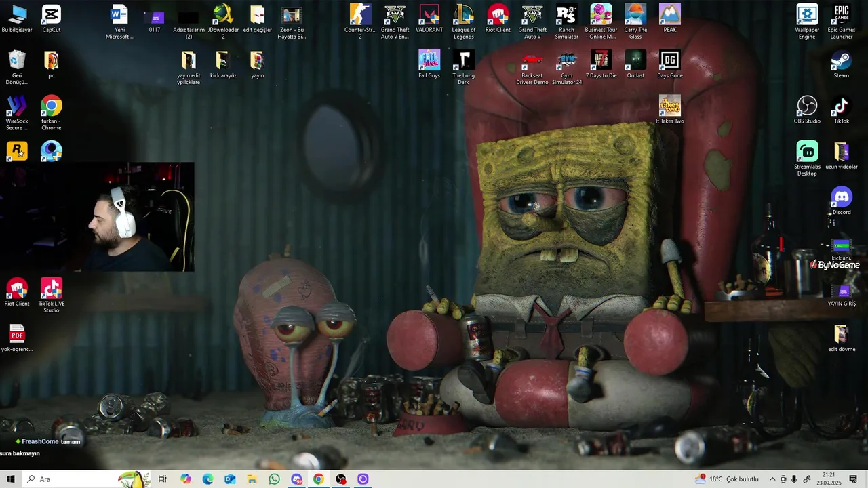
Task: Open 7 Days to Die shortcut
Action: point(601,64)
